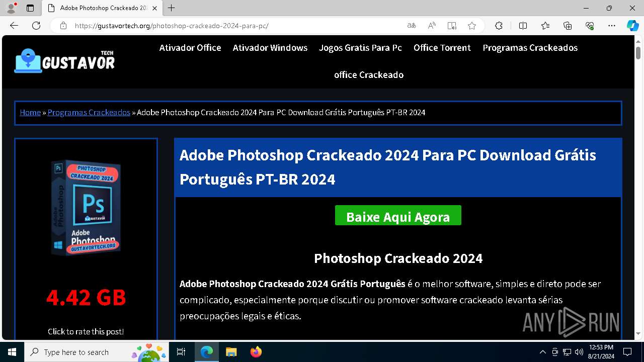This screenshot has height=362, width=644.
Task: Select the Adobe Photoshop Crackeado tab
Action: click(x=102, y=8)
